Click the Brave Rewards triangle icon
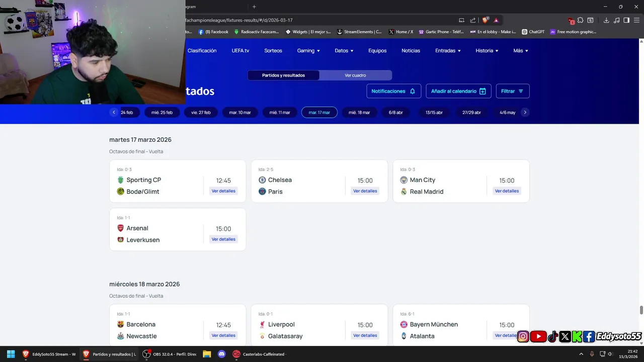 tap(496, 20)
